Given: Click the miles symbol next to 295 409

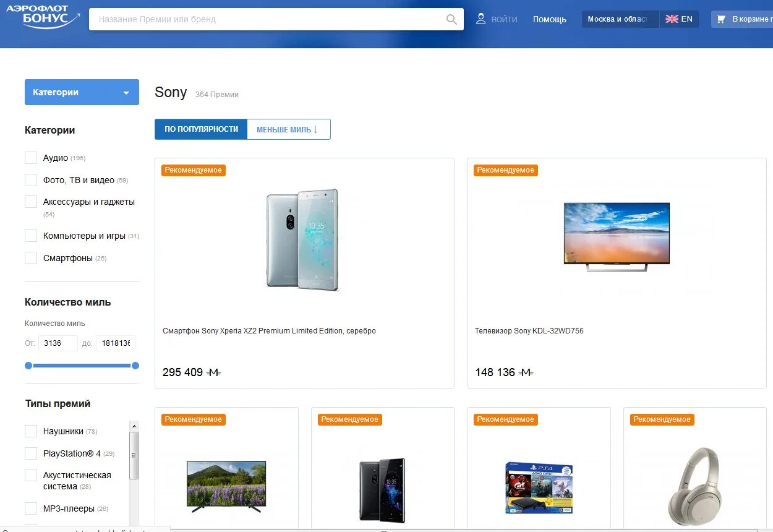Looking at the screenshot, I should (214, 372).
